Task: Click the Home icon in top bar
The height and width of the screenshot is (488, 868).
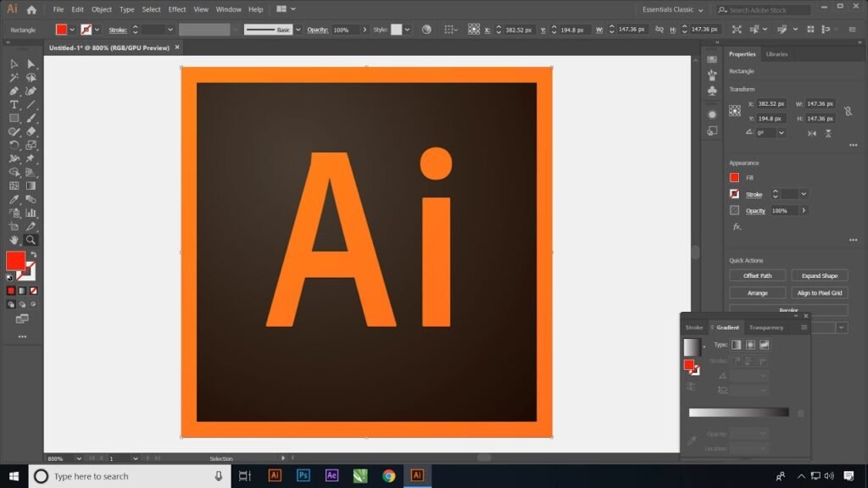Action: coord(31,9)
